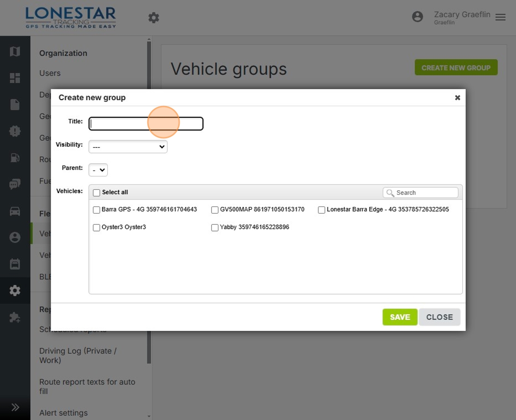Image resolution: width=516 pixels, height=420 pixels.
Task: Open the hamburger menu in header
Action: point(500,17)
